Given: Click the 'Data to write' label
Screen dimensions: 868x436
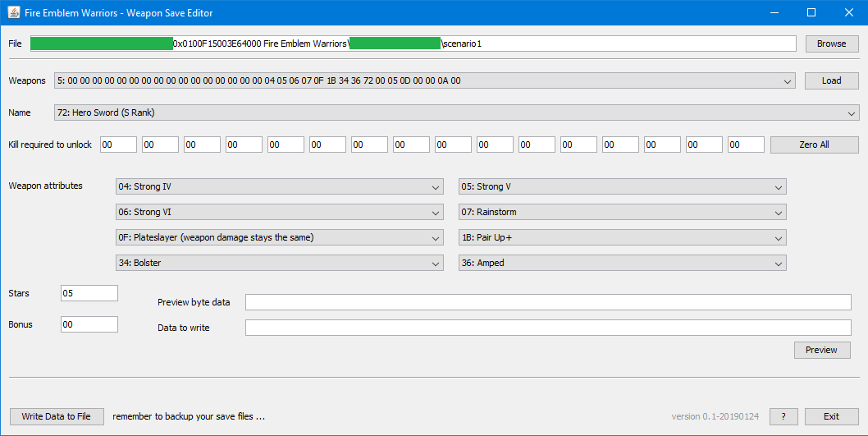Looking at the screenshot, I should pyautogui.click(x=183, y=328).
